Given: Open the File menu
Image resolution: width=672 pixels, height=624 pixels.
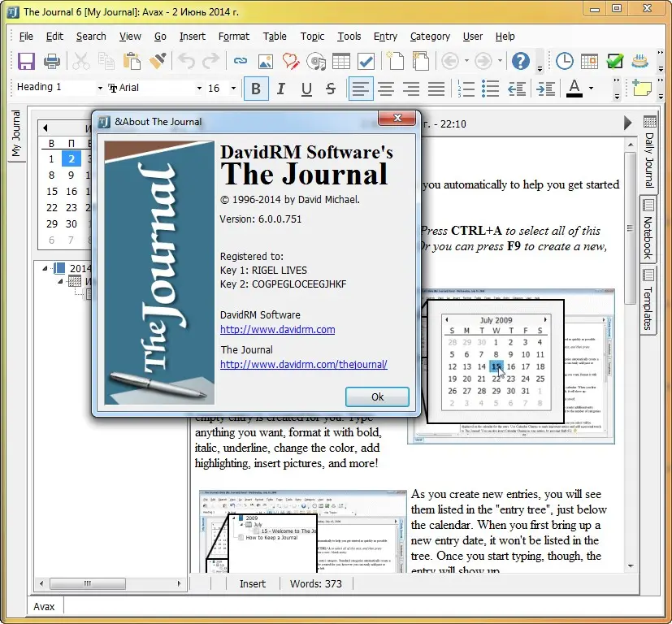Looking at the screenshot, I should tap(26, 37).
